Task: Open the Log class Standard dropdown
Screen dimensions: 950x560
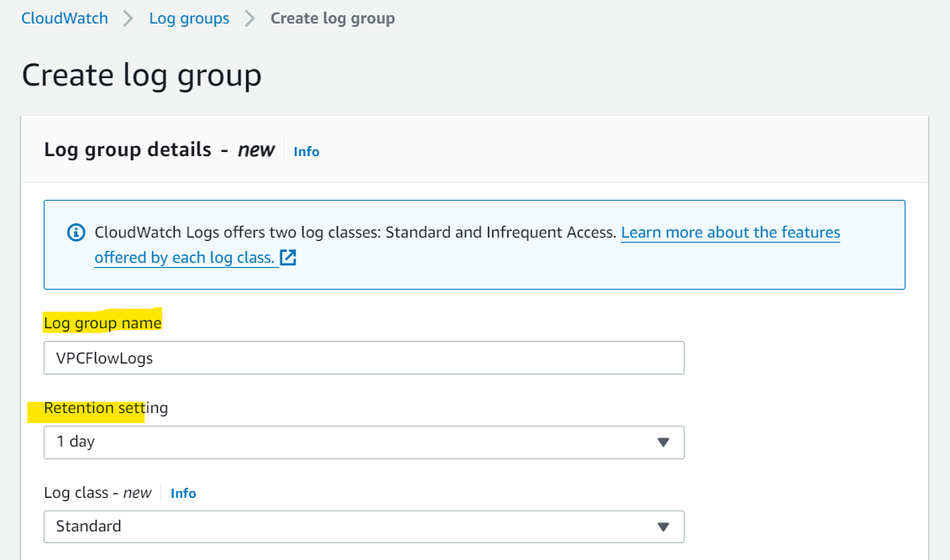Action: (364, 526)
